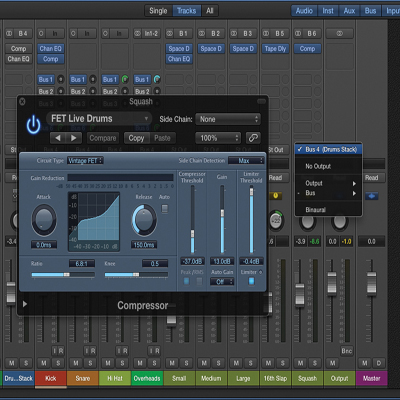Switch mixer view to Tracks
The height and width of the screenshot is (400, 400).
coord(187,11)
